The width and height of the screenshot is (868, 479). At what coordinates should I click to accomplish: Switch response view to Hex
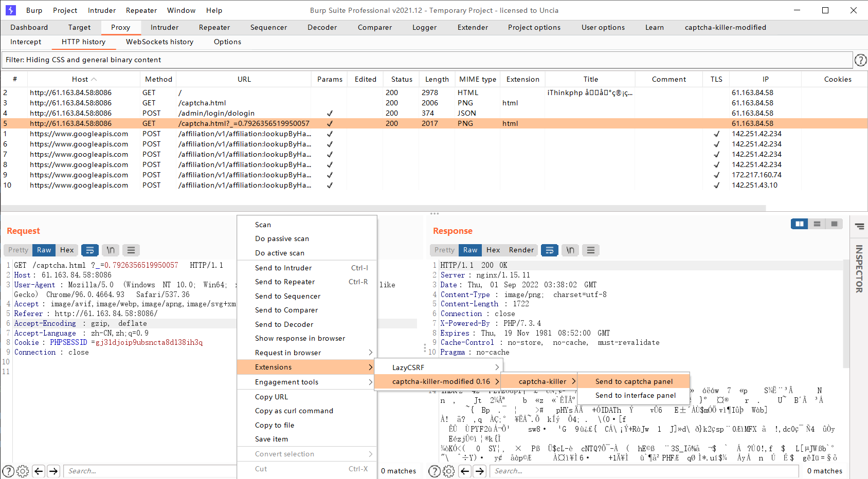[x=493, y=250]
